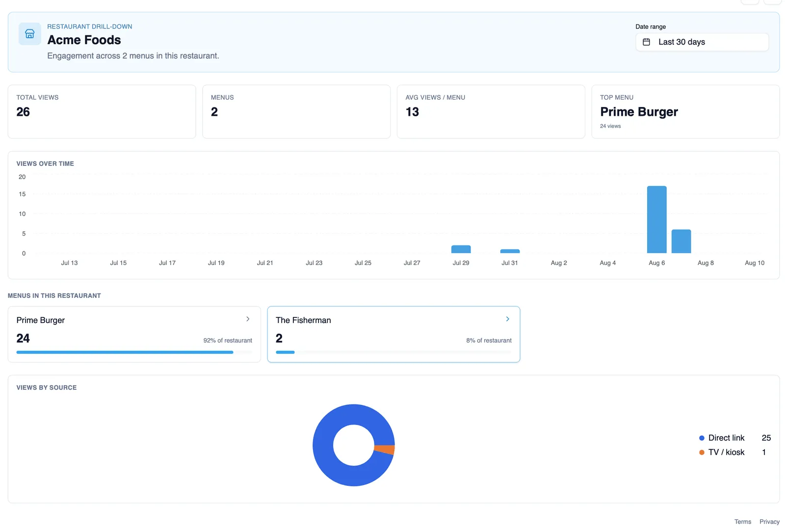Select the Prime Burger menu card title
This screenshot has width=785, height=532.
tap(41, 320)
